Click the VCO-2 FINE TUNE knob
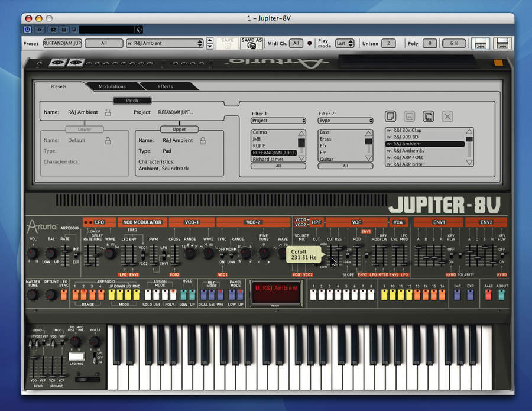The image size is (532, 411). click(264, 253)
